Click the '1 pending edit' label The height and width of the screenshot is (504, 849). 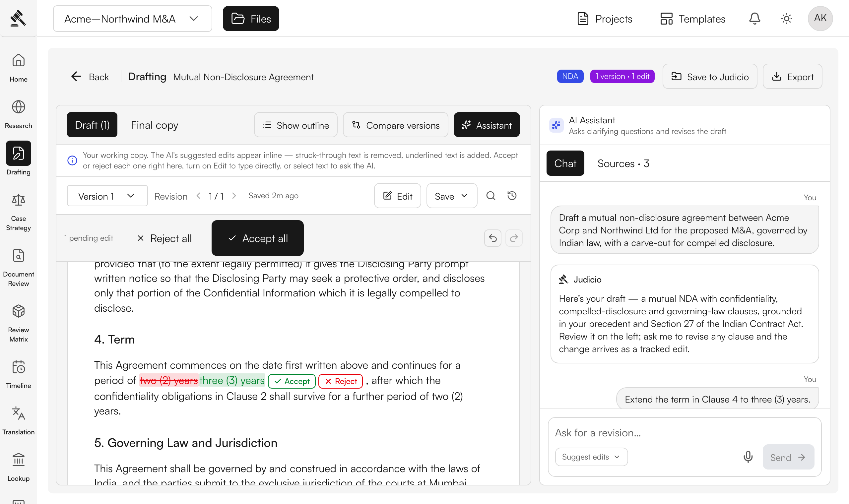[89, 238]
